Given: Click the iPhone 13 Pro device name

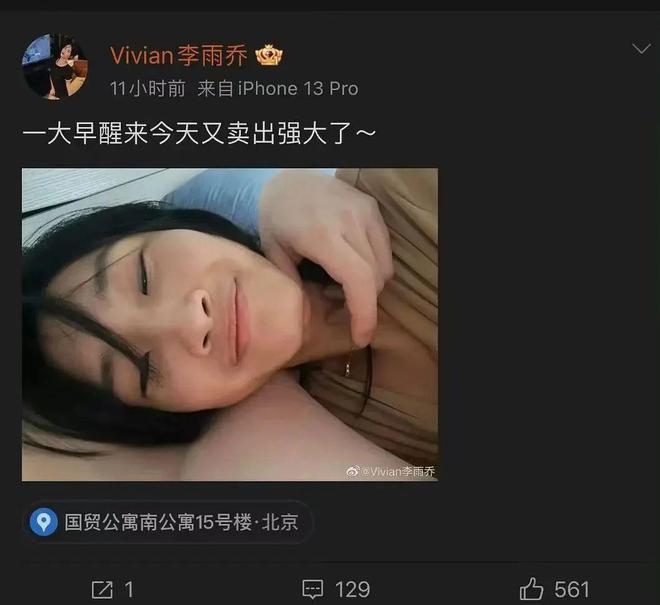Looking at the screenshot, I should [x=298, y=89].
